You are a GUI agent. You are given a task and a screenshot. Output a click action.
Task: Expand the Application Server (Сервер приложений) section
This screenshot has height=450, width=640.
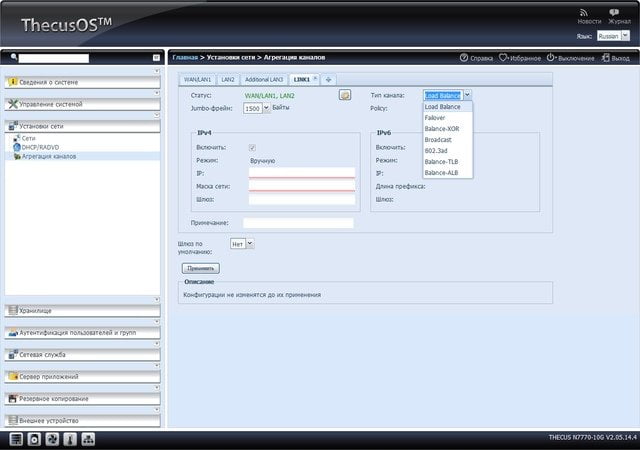(82, 377)
